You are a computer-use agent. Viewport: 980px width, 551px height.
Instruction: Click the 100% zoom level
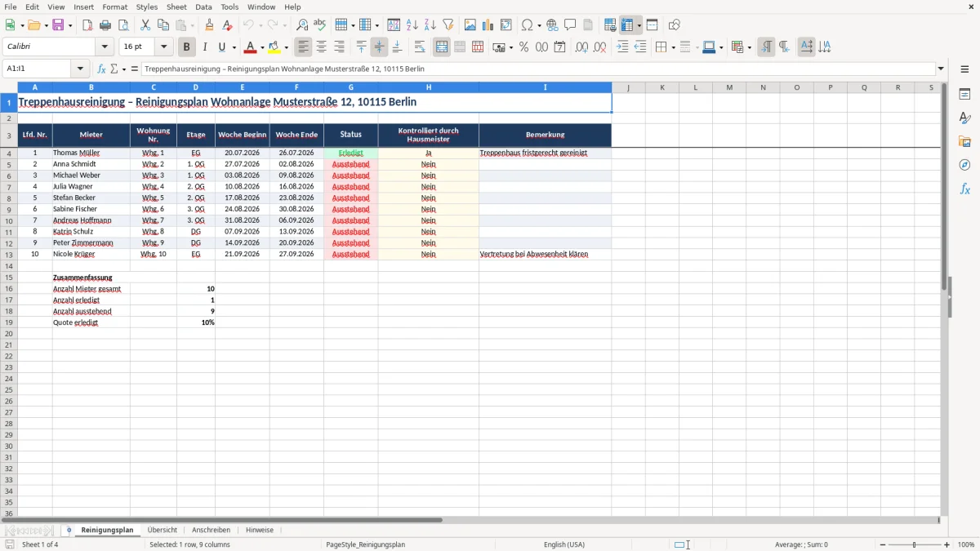966,544
